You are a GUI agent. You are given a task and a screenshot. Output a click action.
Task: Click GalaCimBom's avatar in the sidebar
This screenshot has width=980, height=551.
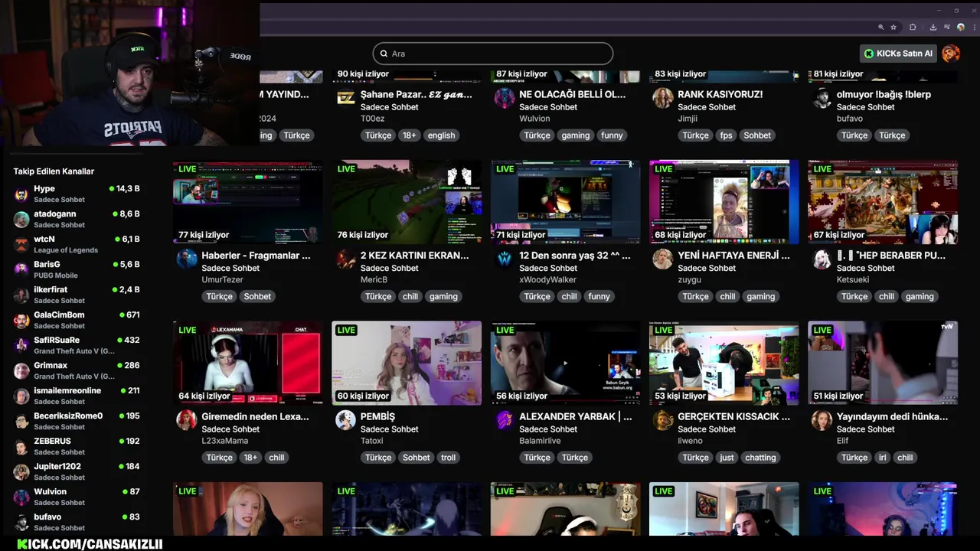click(21, 321)
